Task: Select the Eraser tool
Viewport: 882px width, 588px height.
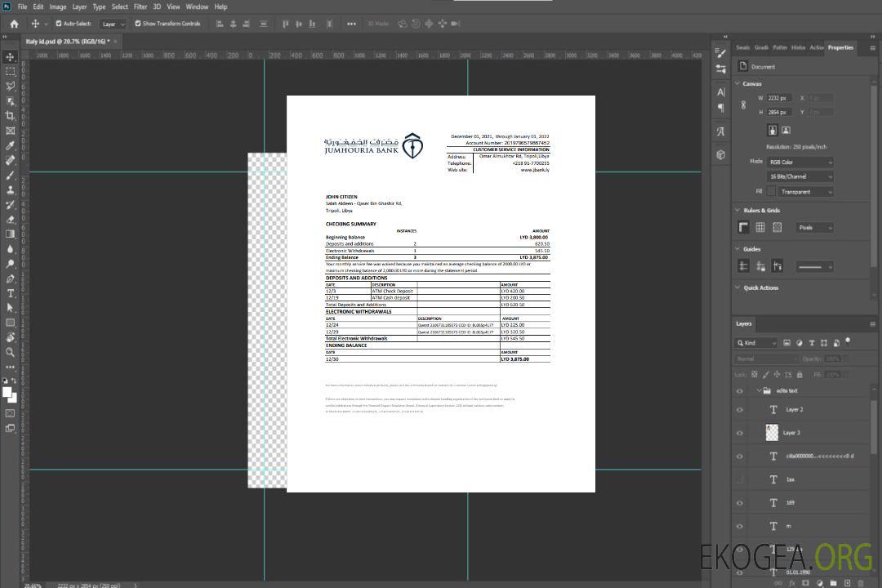Action: [10, 220]
